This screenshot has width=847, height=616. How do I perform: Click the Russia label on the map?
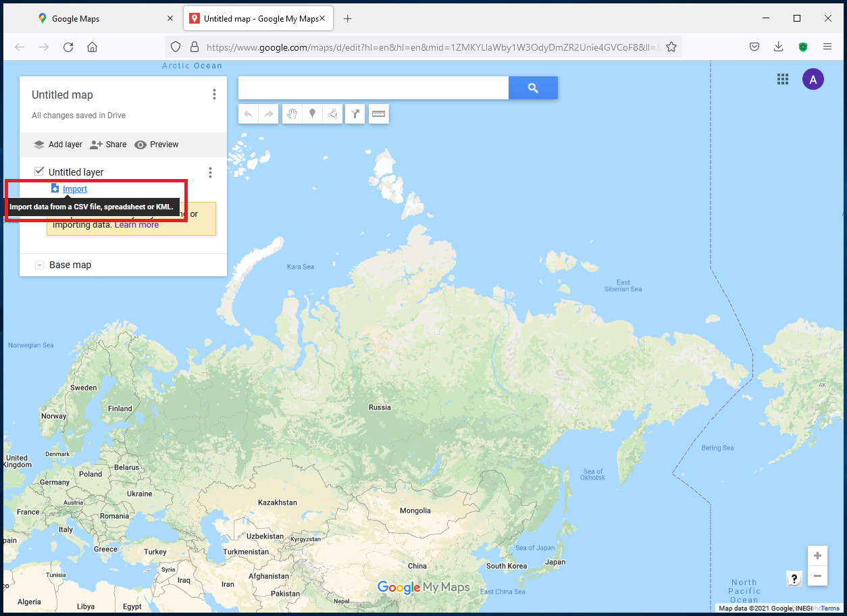click(x=380, y=407)
